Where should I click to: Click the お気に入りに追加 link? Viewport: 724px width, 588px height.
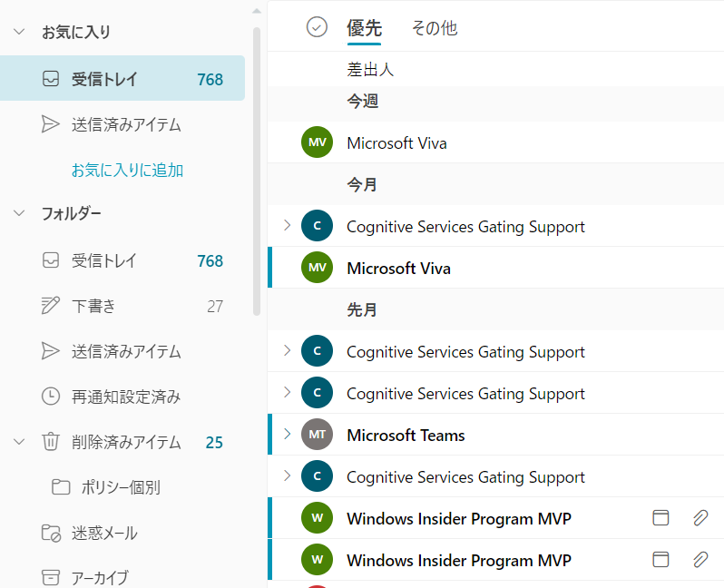127,170
